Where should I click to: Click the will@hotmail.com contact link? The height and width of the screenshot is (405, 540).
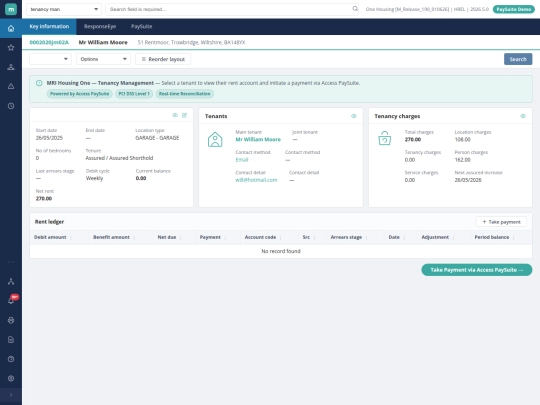coord(256,180)
